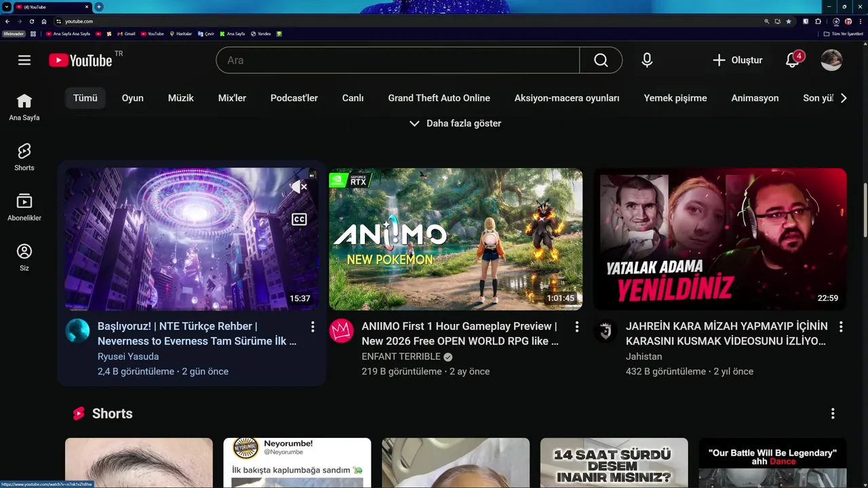Click Ryusei Yasuda channel avatar
868x488 pixels.
pyautogui.click(x=77, y=331)
